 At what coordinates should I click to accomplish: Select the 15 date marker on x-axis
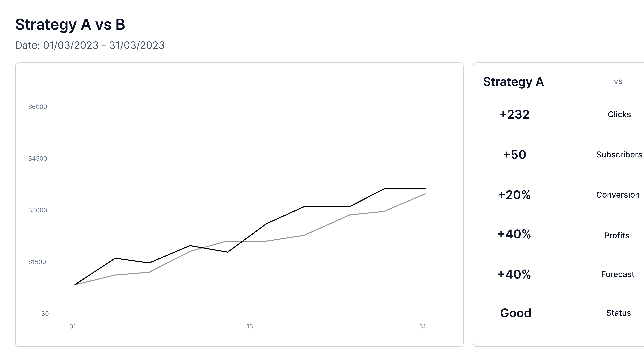[x=250, y=327]
